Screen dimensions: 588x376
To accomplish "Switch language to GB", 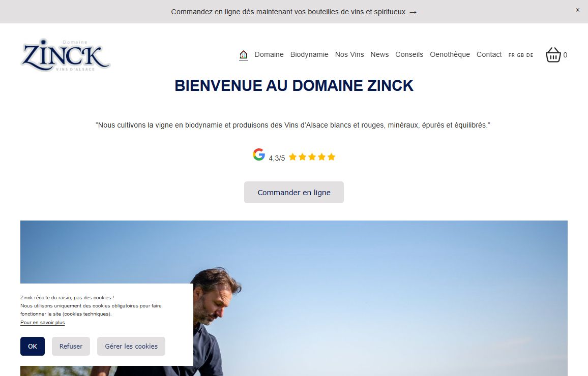I will 520,55.
